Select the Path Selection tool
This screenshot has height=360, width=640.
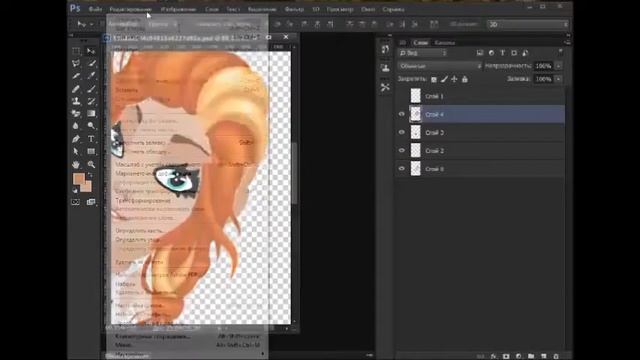click(76, 151)
